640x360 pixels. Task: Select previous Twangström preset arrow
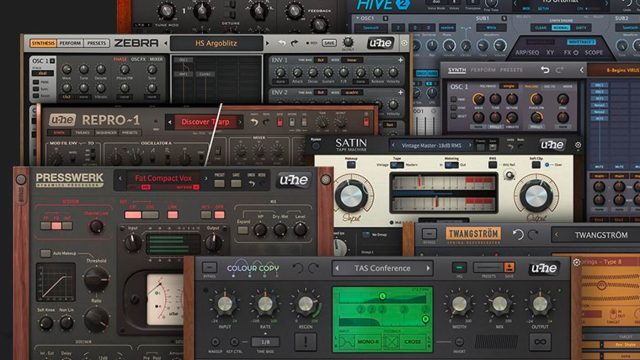556,235
